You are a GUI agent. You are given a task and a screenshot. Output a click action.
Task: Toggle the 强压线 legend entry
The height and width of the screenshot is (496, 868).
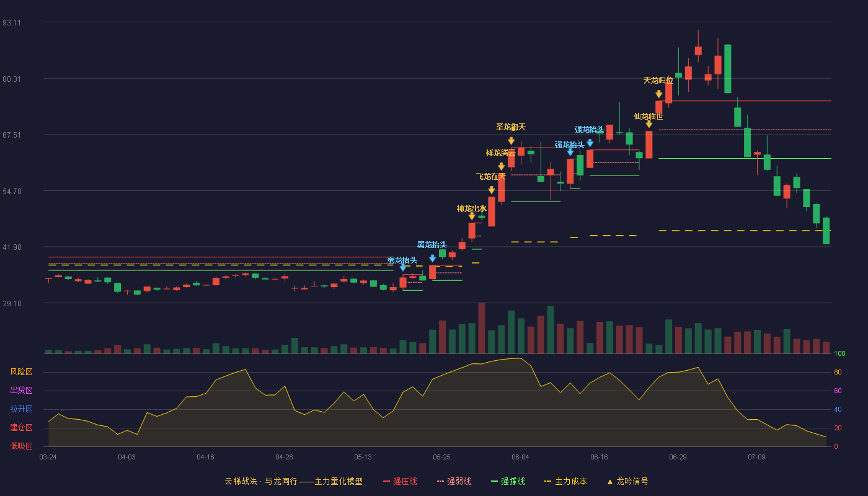[x=401, y=481]
